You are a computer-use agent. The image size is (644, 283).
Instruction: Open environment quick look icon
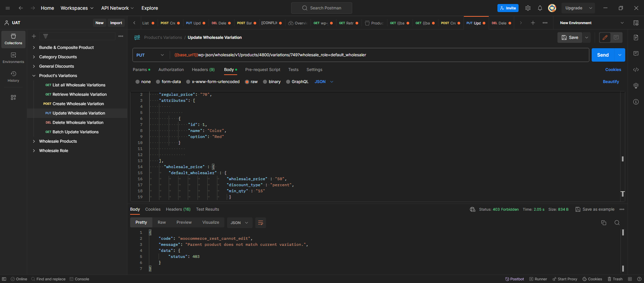click(636, 23)
